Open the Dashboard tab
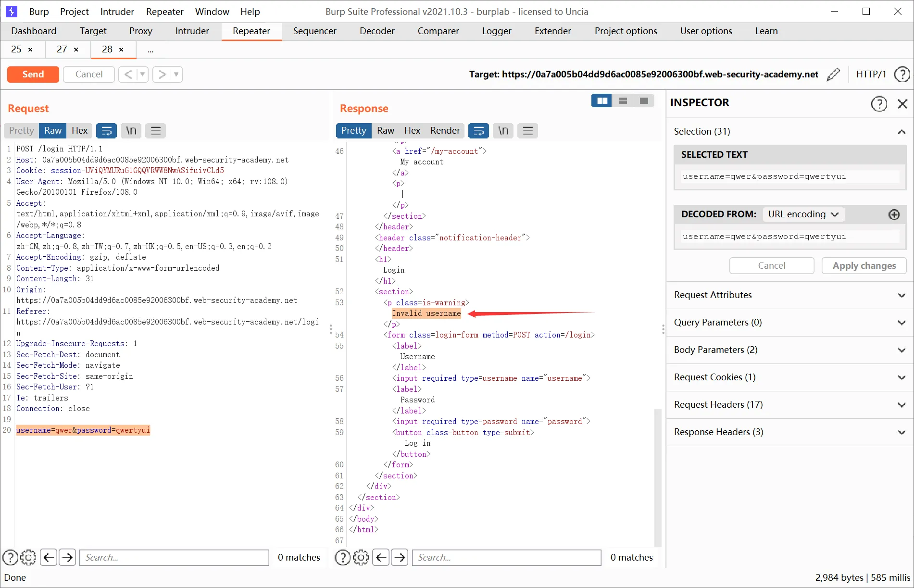The image size is (914, 588). (x=34, y=31)
